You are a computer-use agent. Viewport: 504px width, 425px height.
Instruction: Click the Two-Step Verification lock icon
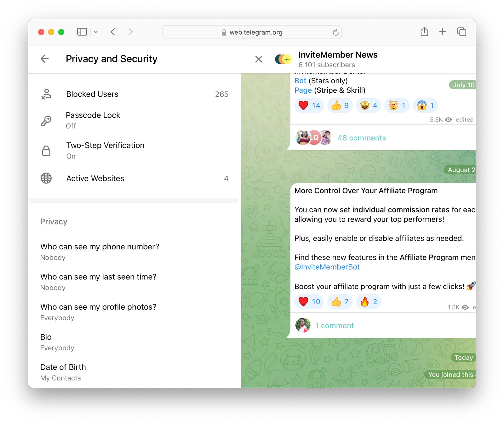point(46,151)
